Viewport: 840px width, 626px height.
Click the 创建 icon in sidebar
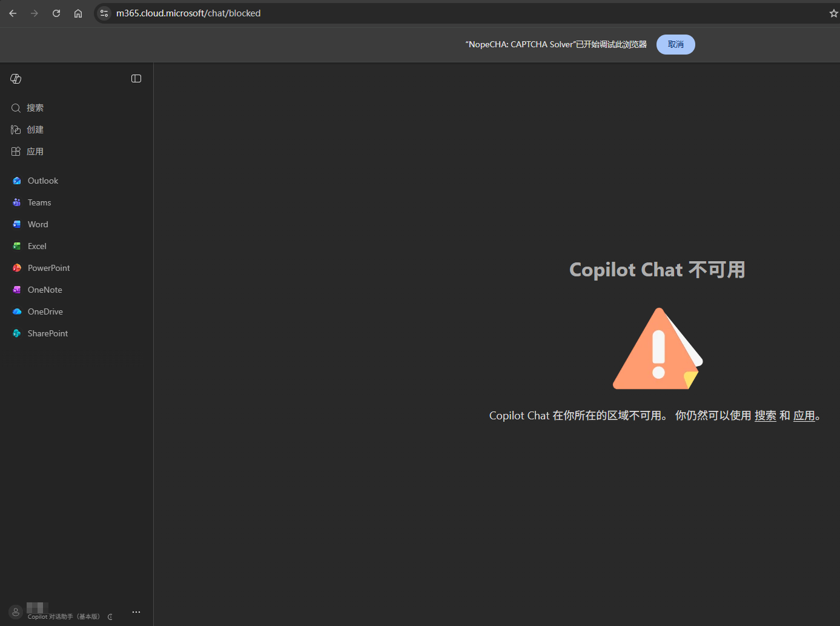[x=16, y=130]
